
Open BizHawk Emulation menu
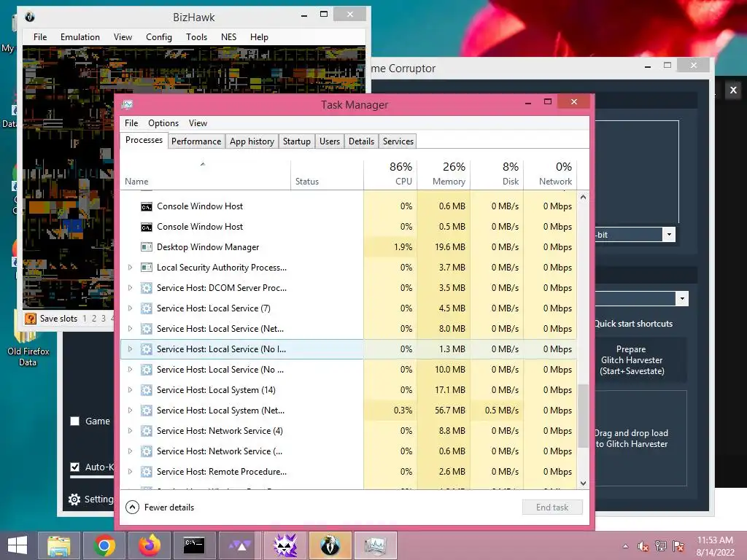80,37
